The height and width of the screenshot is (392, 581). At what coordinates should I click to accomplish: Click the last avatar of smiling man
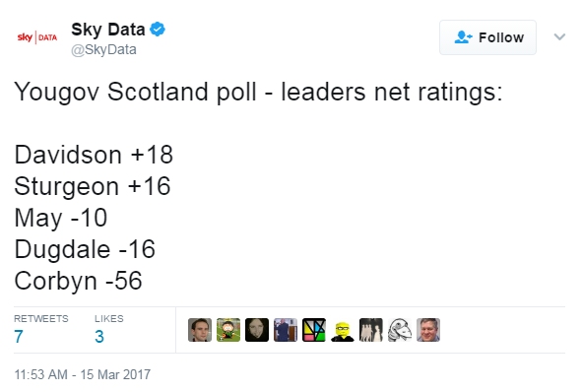[x=428, y=330]
